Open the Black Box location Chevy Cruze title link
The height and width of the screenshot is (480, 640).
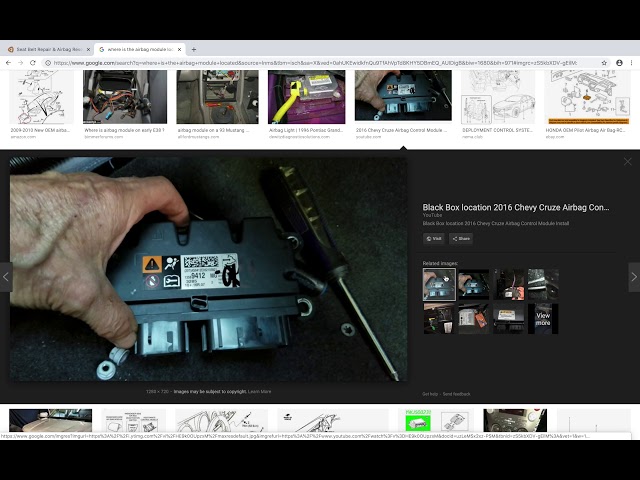click(516, 207)
